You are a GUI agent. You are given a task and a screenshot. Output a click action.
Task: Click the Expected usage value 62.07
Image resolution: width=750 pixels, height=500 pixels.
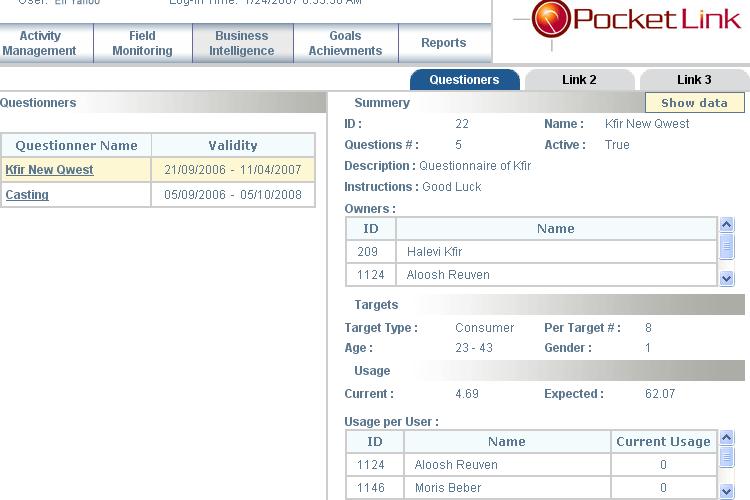pos(660,394)
